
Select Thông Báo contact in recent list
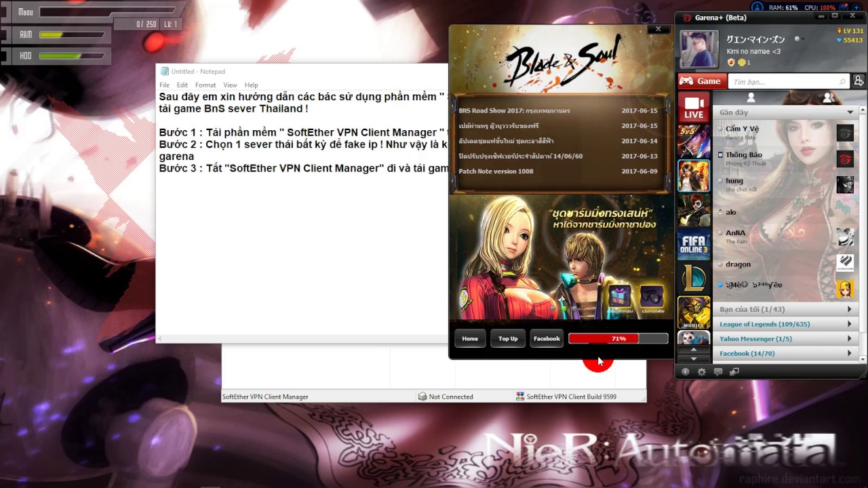click(785, 159)
